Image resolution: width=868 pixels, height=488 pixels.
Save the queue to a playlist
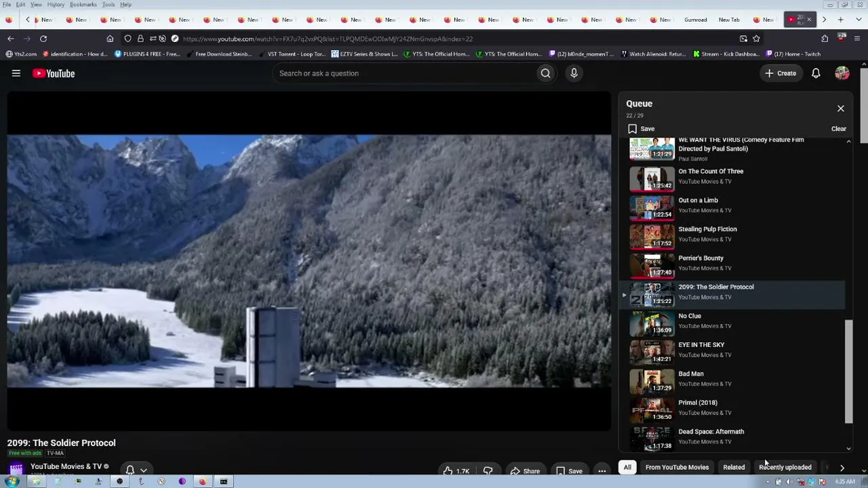(x=641, y=129)
